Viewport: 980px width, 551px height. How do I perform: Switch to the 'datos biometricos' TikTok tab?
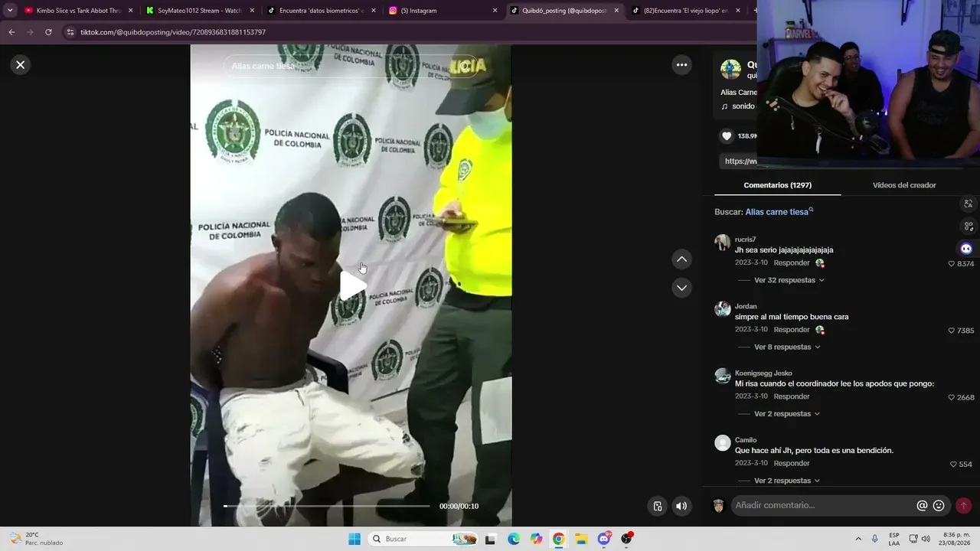[x=320, y=11]
